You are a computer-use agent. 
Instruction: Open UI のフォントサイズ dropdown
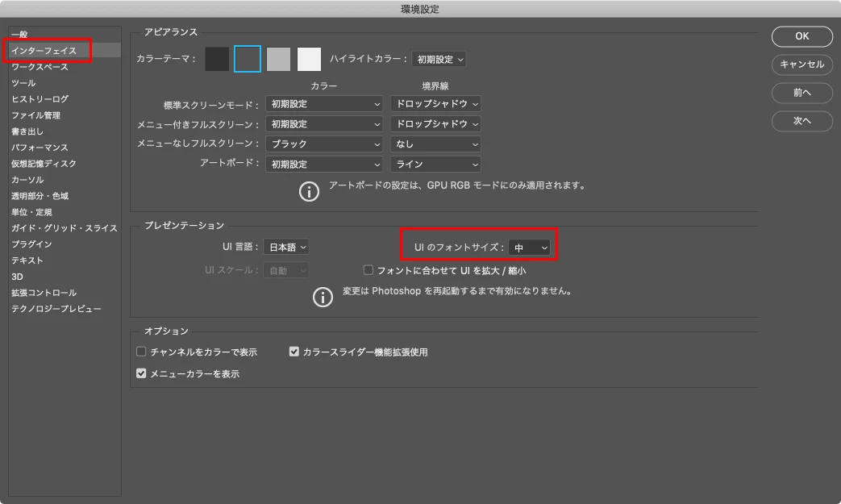[x=530, y=248]
